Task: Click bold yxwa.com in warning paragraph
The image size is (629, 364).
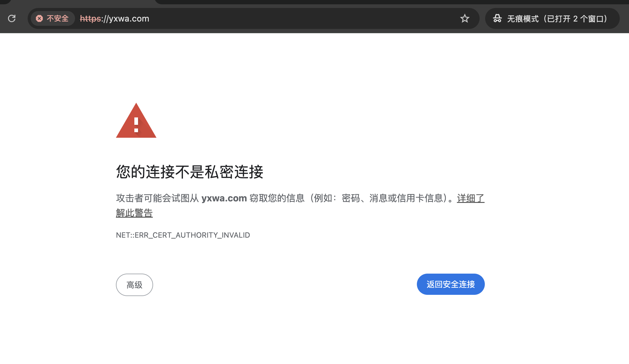Action: (x=224, y=198)
